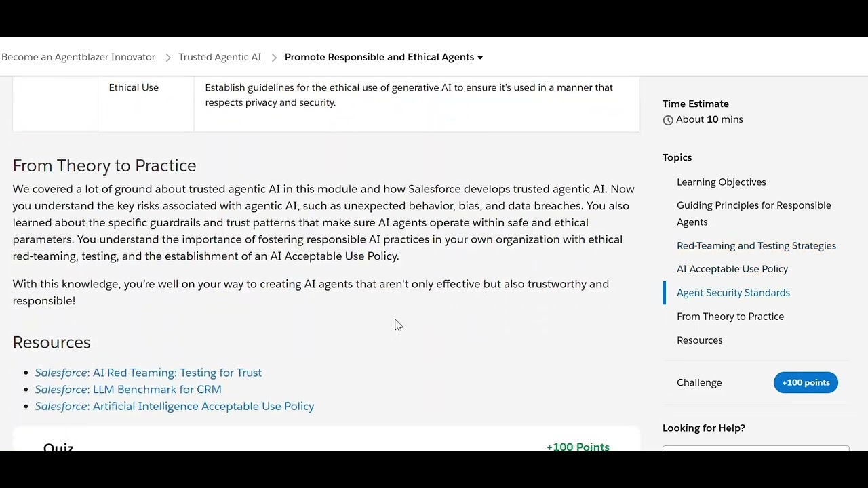Click the Looking for Help? heading

704,428
